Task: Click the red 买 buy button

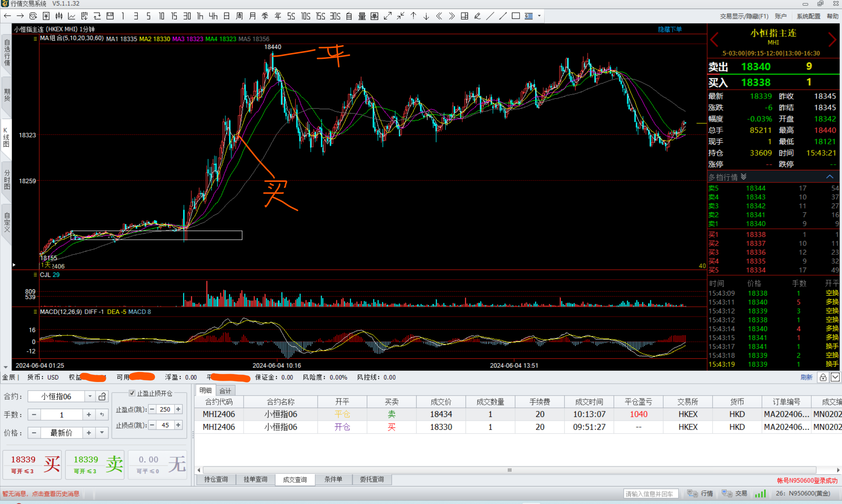Action: point(32,464)
